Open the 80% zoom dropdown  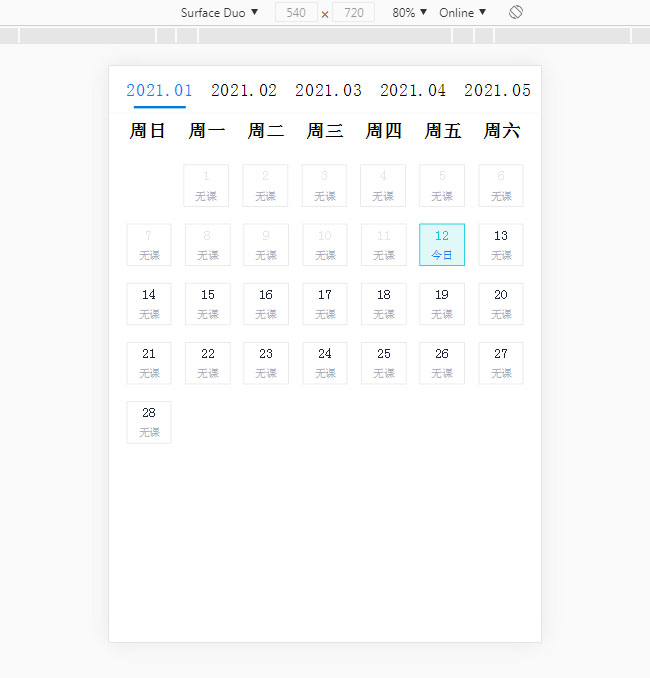(409, 13)
